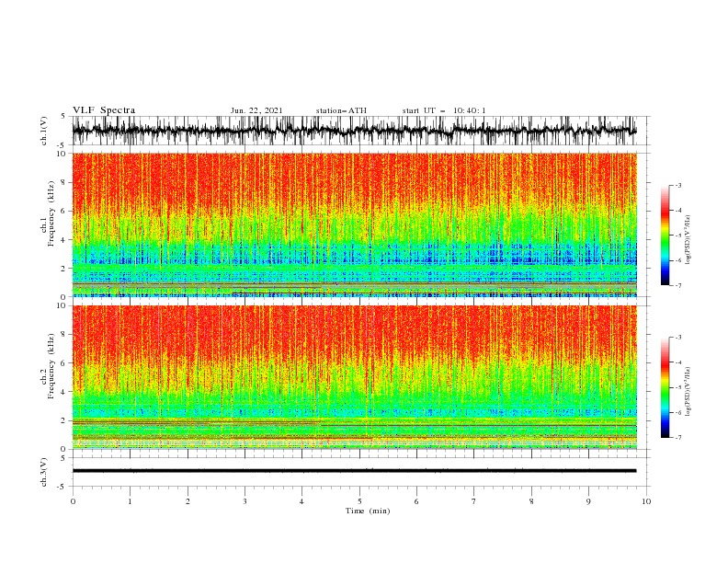728x563 pixels.
Task: Click the ch.1 waveform trace at top
Action: pyautogui.click(x=354, y=130)
